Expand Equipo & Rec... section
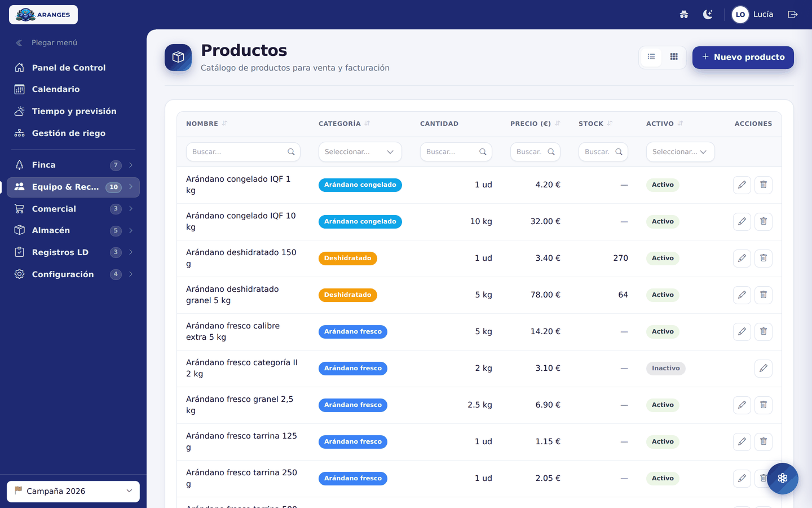The image size is (812, 508). click(73, 187)
